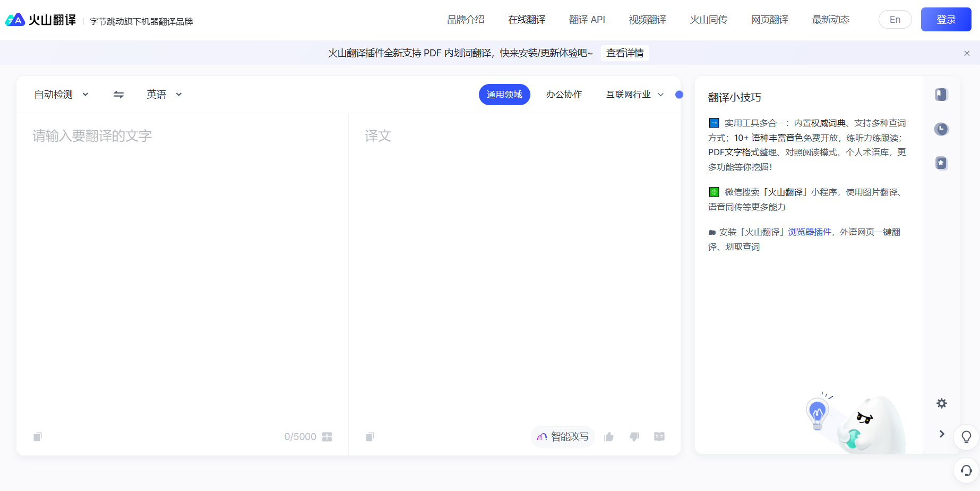Open the source language 自动检测 dropdown
The height and width of the screenshot is (491, 980).
click(60, 94)
